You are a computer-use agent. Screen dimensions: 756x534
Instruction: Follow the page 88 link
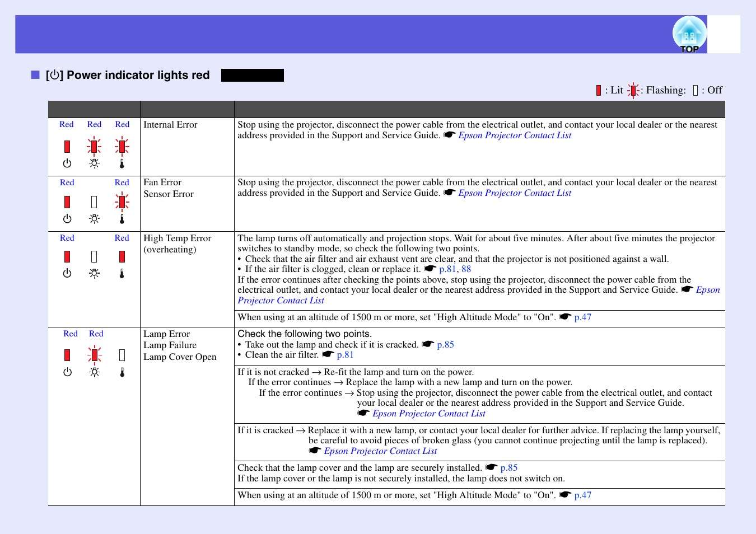click(x=466, y=269)
